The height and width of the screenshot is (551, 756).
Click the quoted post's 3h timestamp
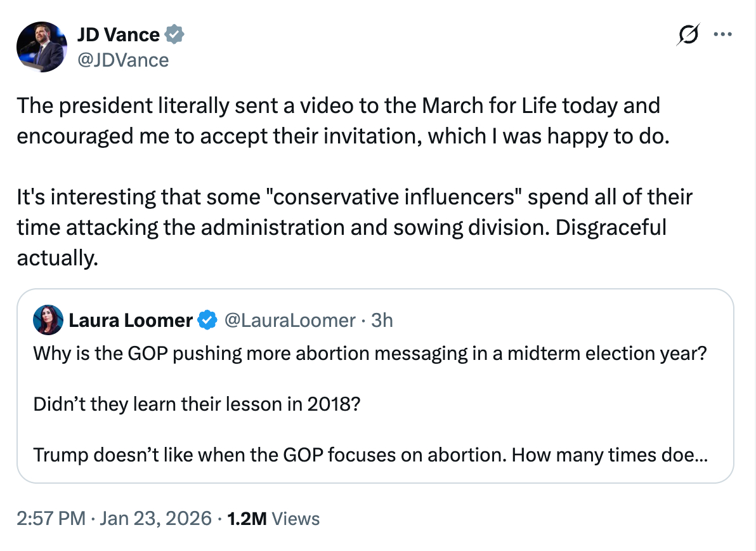tap(382, 321)
